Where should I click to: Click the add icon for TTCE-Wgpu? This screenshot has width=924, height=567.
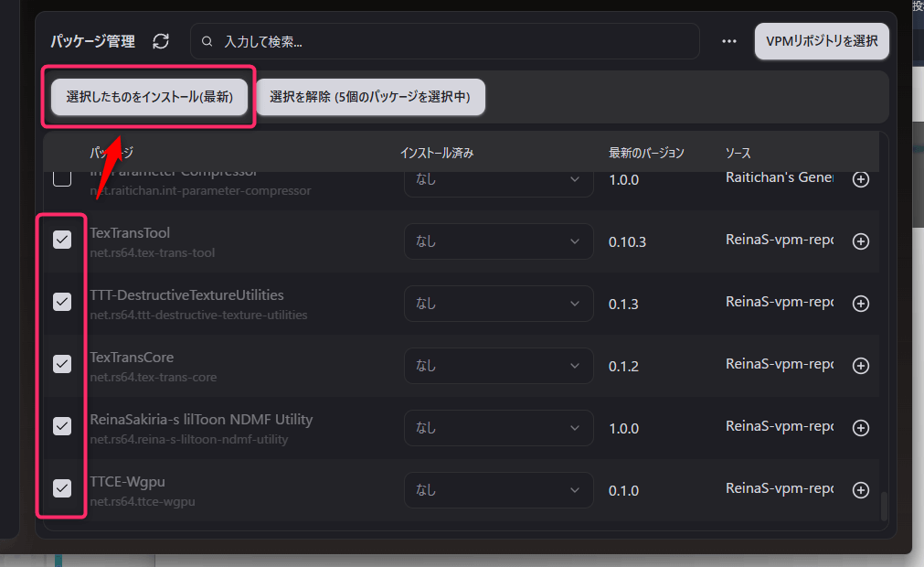tap(861, 490)
